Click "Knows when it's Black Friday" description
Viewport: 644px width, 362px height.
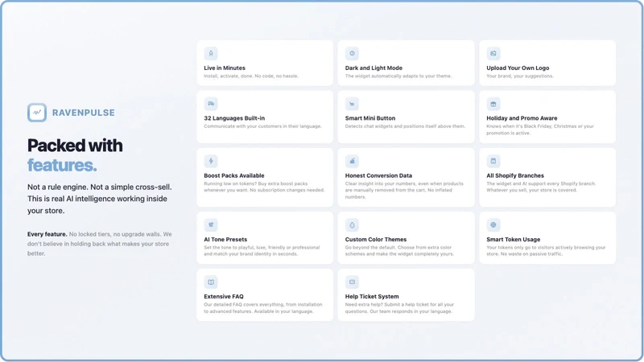pos(540,130)
